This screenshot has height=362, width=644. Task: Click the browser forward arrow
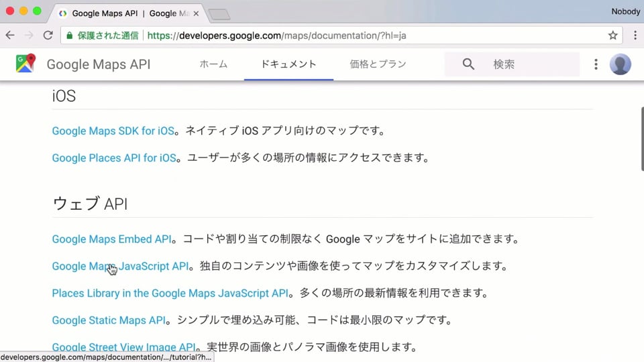[x=29, y=36]
